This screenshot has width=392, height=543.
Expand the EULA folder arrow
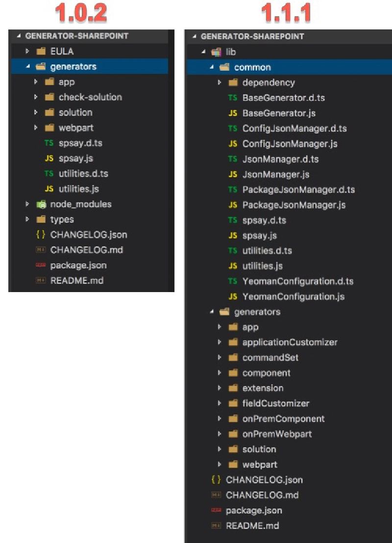(27, 51)
